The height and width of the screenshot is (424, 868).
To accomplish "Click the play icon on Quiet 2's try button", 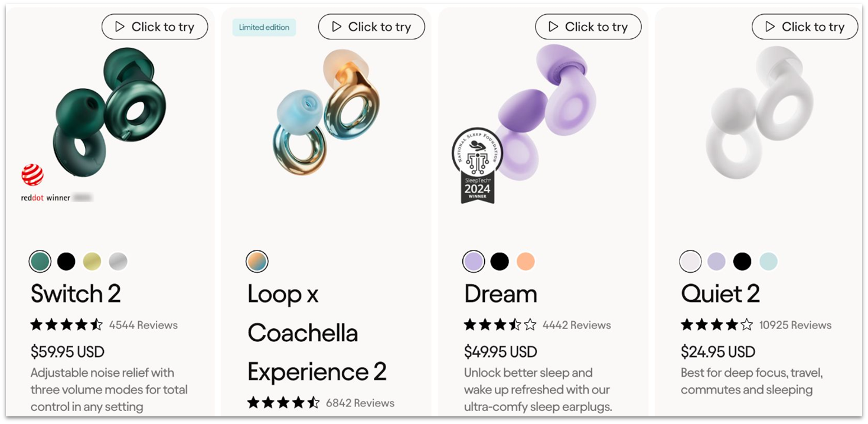I will pyautogui.click(x=769, y=26).
